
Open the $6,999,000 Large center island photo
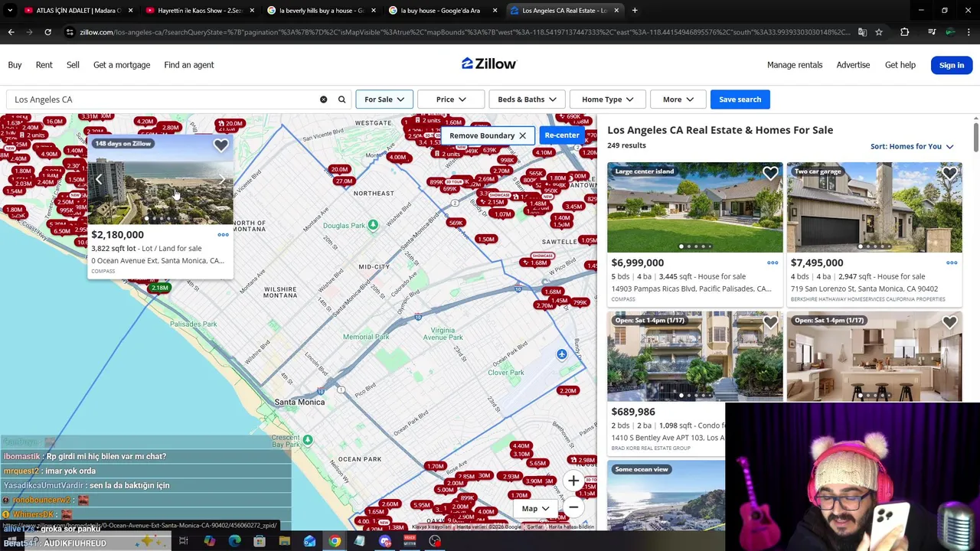tap(695, 207)
